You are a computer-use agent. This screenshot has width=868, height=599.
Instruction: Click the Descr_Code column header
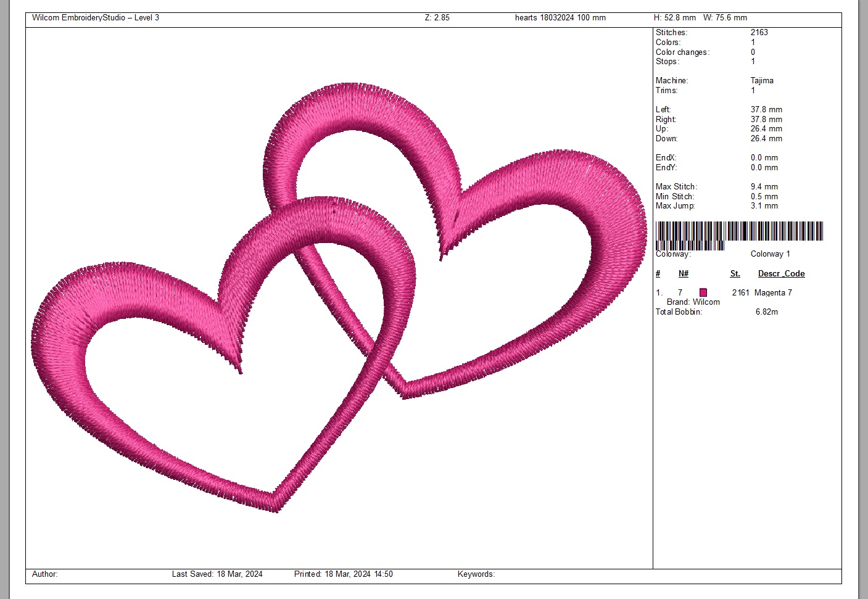point(781,273)
